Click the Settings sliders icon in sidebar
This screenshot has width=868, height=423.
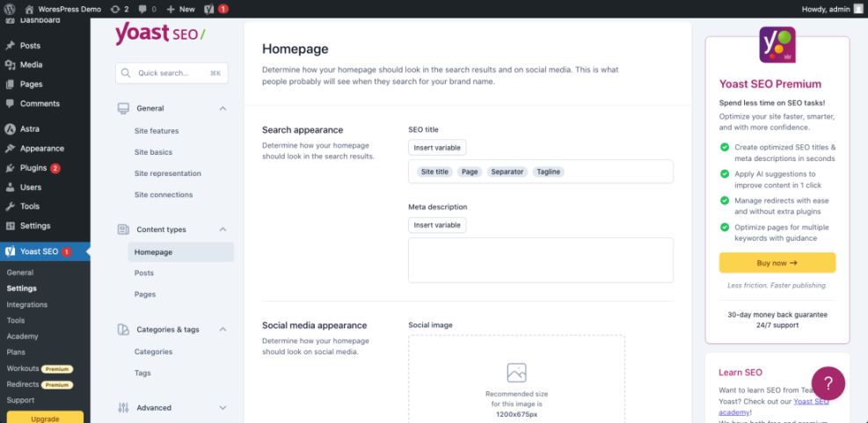[x=10, y=226]
